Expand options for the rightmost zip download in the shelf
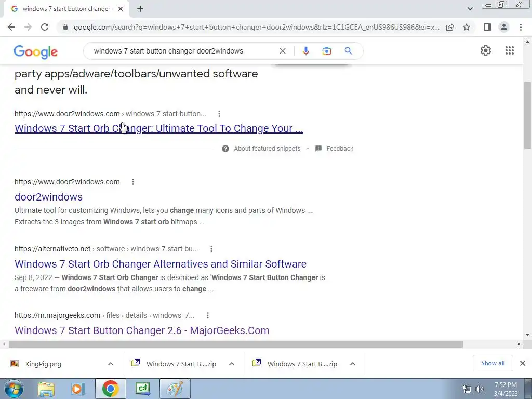Screen dimensions: 532x399 (x=353, y=364)
